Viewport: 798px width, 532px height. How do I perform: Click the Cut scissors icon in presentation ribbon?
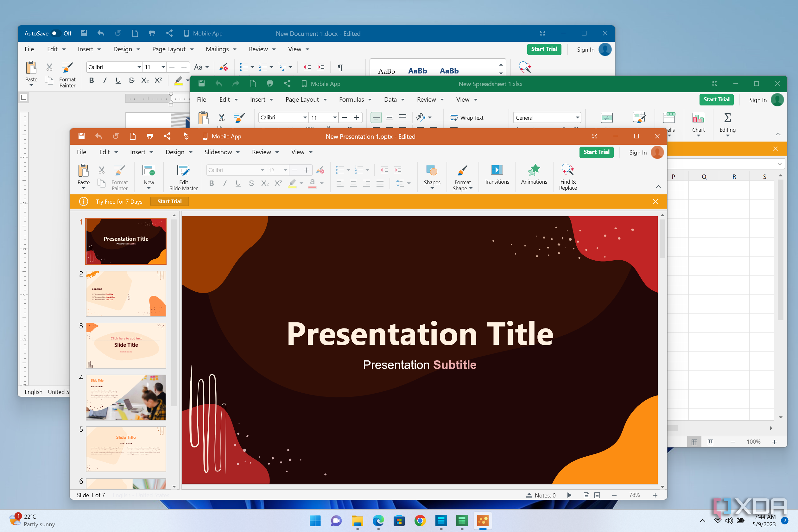click(x=101, y=170)
